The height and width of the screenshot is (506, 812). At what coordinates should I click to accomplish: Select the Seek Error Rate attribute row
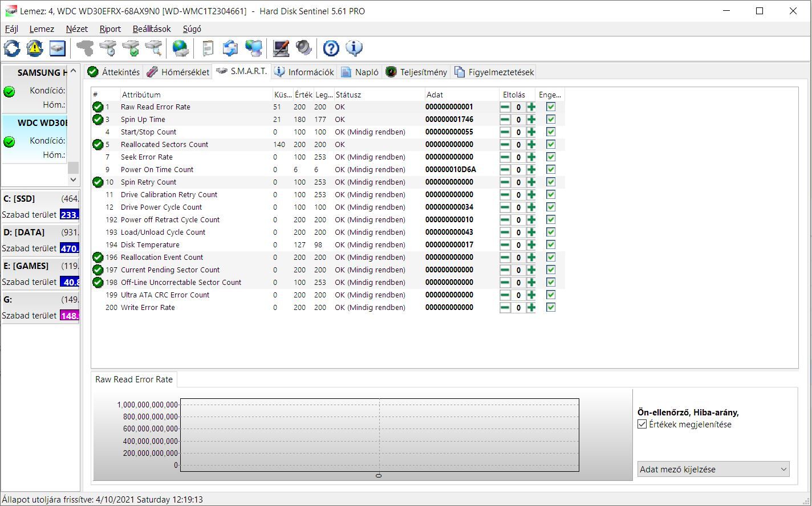click(x=147, y=157)
